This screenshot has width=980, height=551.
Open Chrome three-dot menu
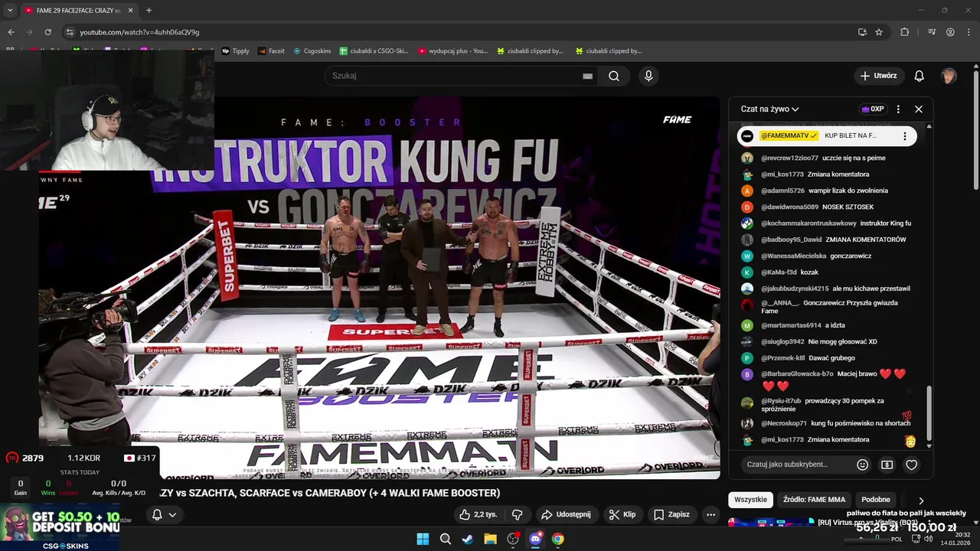968,32
